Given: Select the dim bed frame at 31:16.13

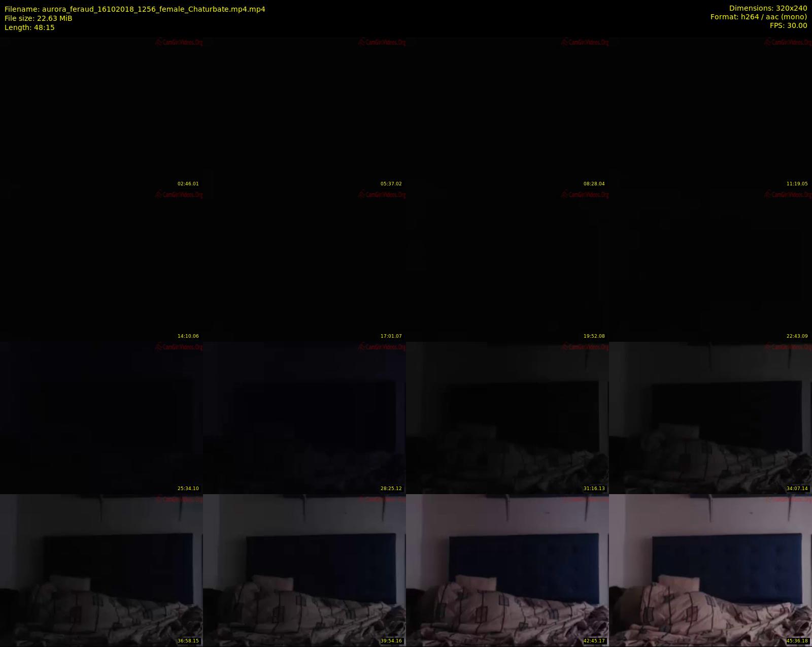Looking at the screenshot, I should point(507,417).
